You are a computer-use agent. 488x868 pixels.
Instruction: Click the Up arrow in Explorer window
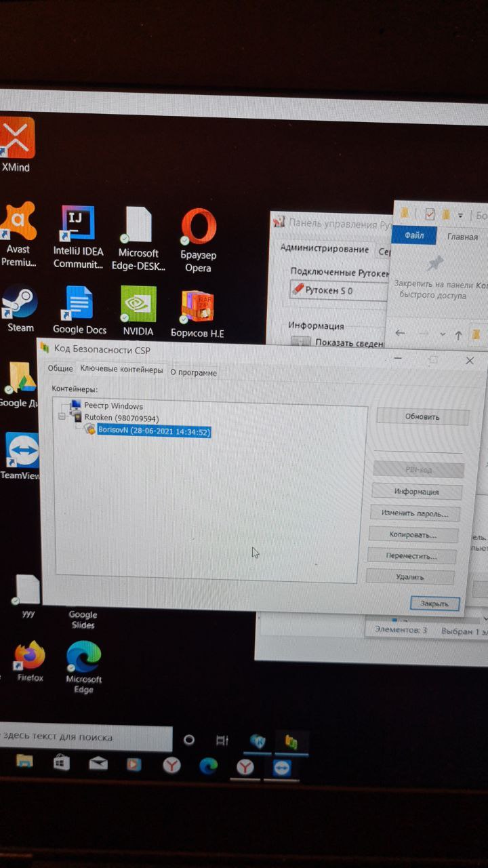(458, 334)
